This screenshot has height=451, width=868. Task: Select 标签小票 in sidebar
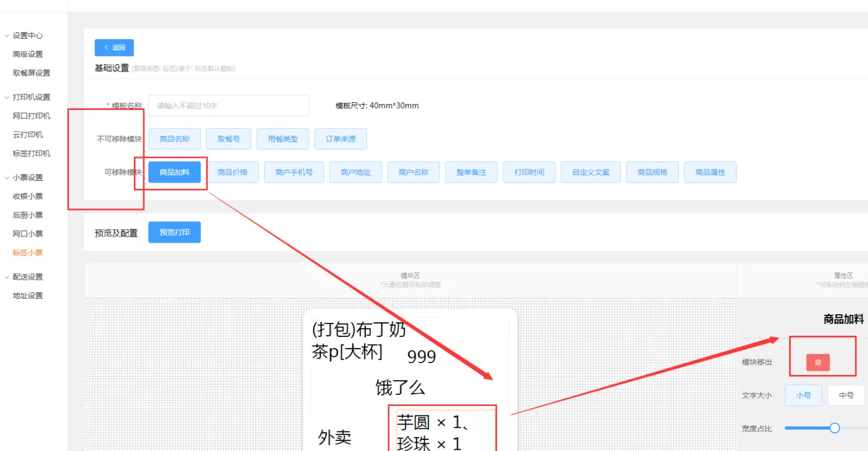(28, 253)
